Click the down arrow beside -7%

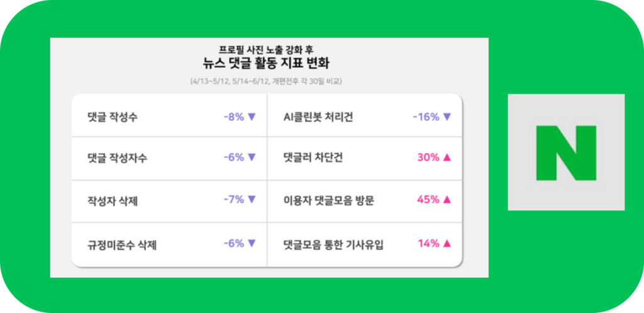click(x=252, y=200)
